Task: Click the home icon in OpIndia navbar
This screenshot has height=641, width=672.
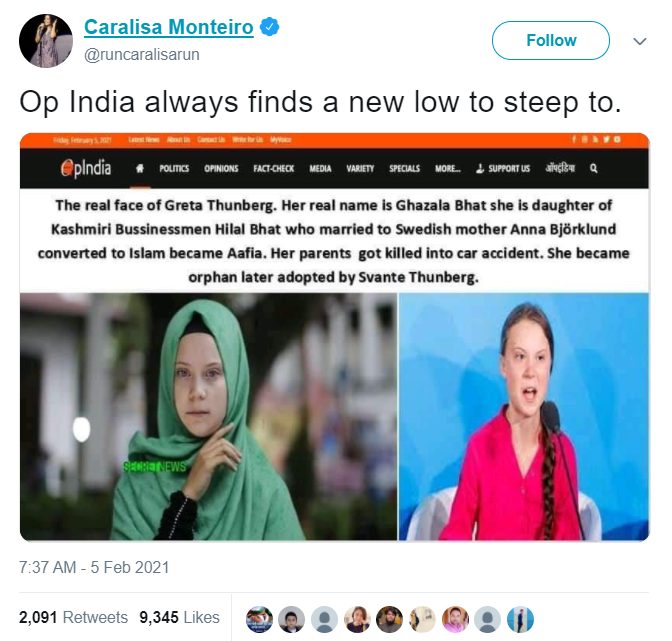Action: coord(140,168)
